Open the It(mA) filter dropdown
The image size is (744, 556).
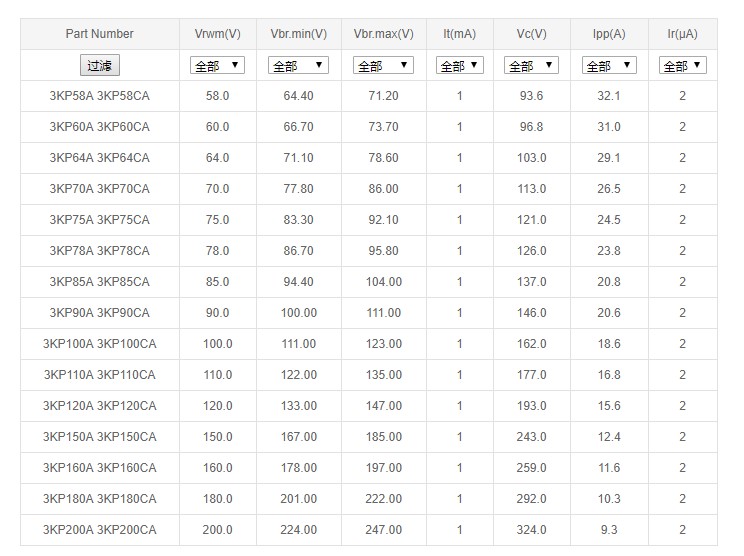click(459, 66)
